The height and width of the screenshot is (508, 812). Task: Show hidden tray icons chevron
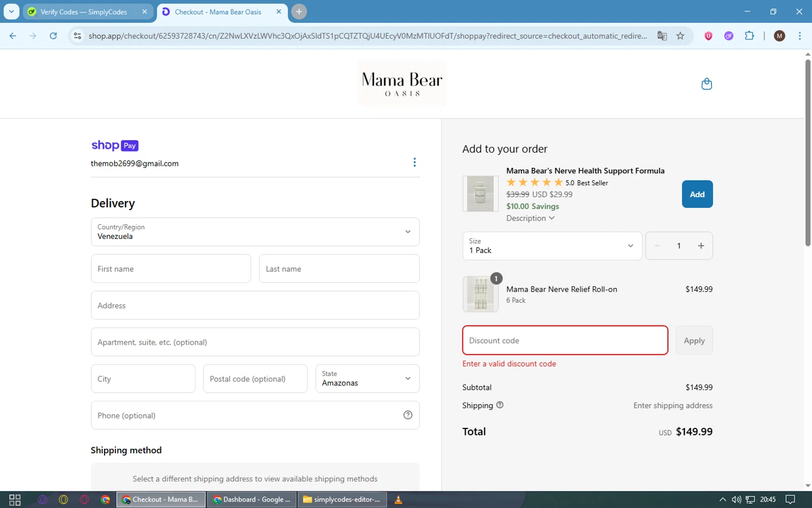[722, 499]
